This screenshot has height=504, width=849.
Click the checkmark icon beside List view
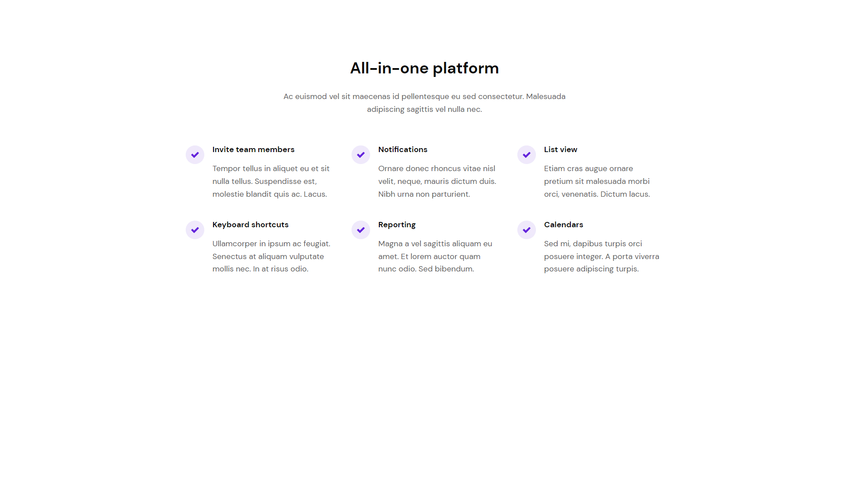click(527, 155)
